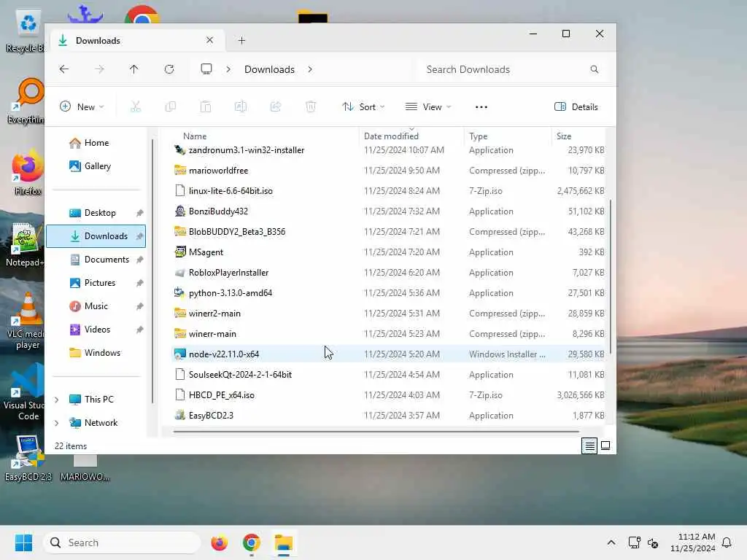Viewport: 747px width, 560px height.
Task: Unpin Videos using its pin icon
Action: coord(139,330)
